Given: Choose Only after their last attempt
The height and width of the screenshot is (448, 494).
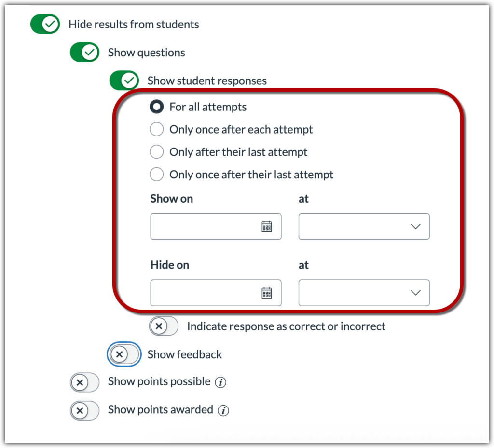Looking at the screenshot, I should click(156, 152).
